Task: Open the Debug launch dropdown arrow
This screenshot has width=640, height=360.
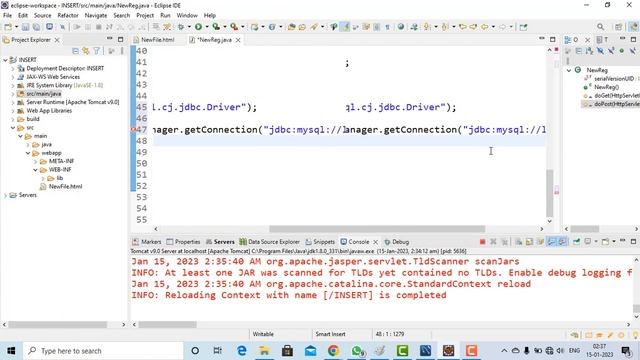Action: click(189, 27)
